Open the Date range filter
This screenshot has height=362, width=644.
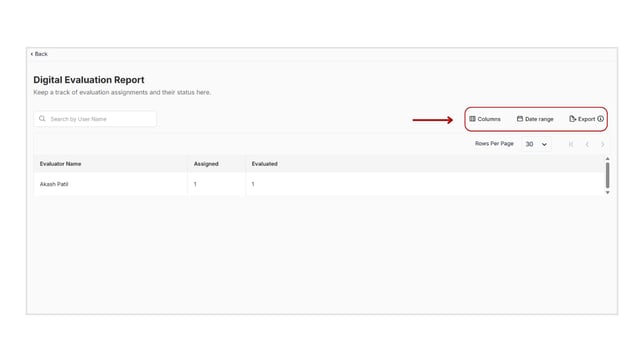[535, 119]
